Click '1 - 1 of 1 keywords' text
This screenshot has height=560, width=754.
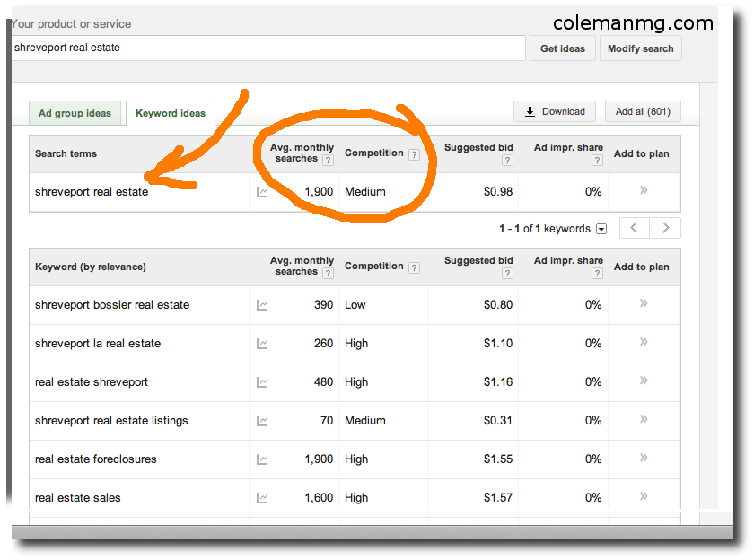click(545, 229)
